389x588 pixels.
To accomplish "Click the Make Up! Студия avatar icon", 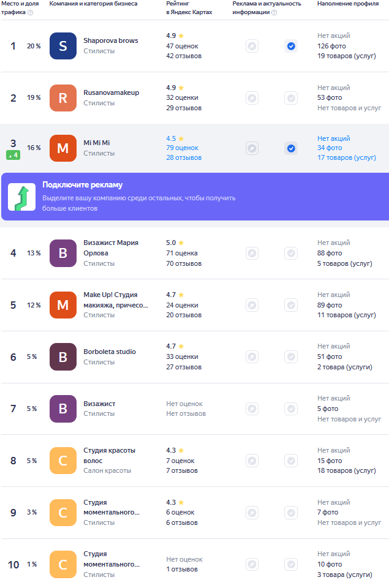I will point(63,305).
